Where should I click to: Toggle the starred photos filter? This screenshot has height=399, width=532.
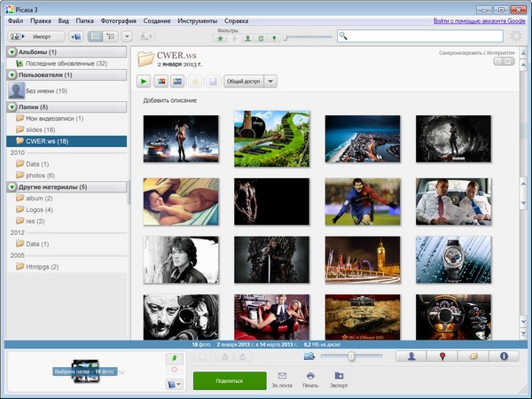point(220,38)
